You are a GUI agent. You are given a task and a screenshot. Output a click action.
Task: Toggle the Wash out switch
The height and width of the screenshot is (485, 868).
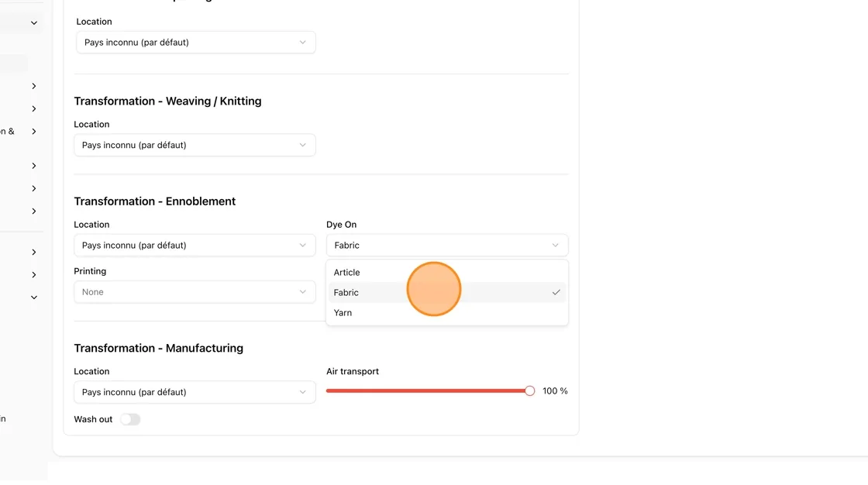131,419
